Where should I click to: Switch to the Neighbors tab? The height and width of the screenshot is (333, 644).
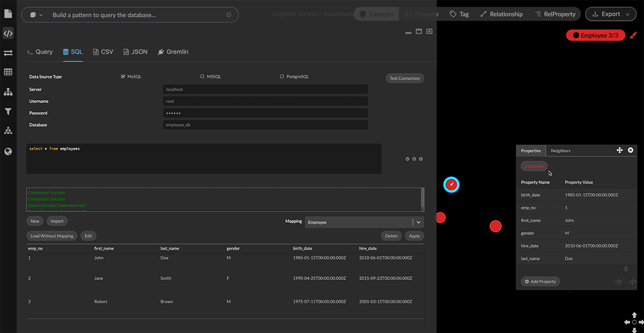tap(560, 151)
